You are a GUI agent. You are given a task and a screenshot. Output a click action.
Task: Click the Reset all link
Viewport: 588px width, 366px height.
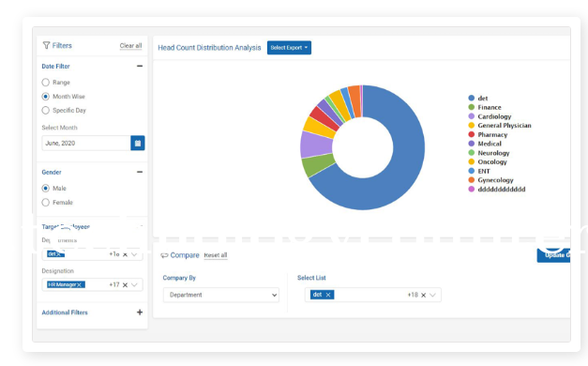point(216,255)
